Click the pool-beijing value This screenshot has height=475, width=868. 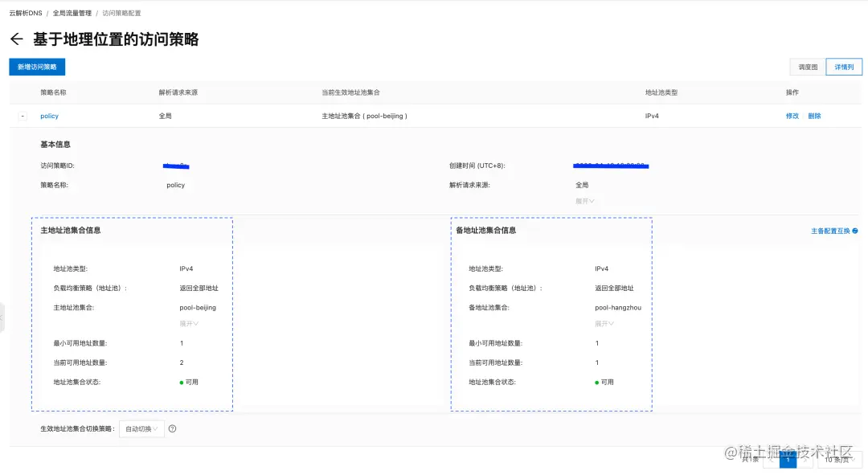tap(198, 308)
